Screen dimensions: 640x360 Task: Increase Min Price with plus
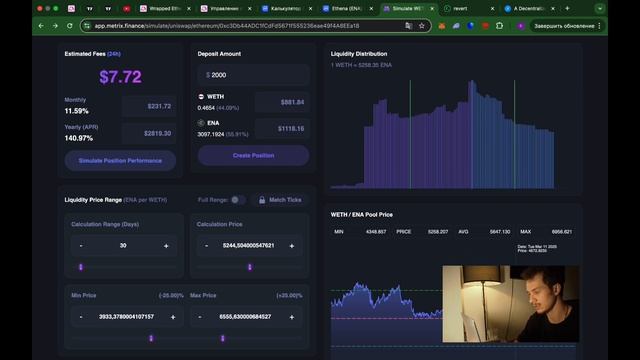tap(173, 317)
